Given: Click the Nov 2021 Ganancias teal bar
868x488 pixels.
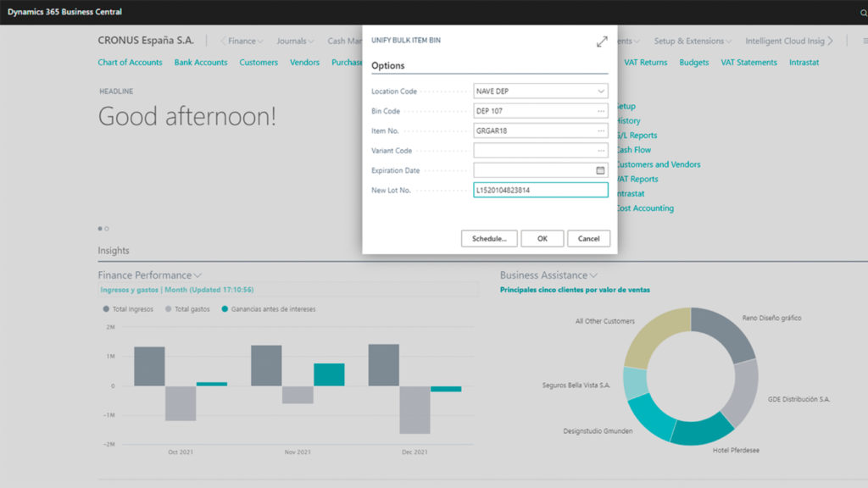Looking at the screenshot, I should (329, 374).
